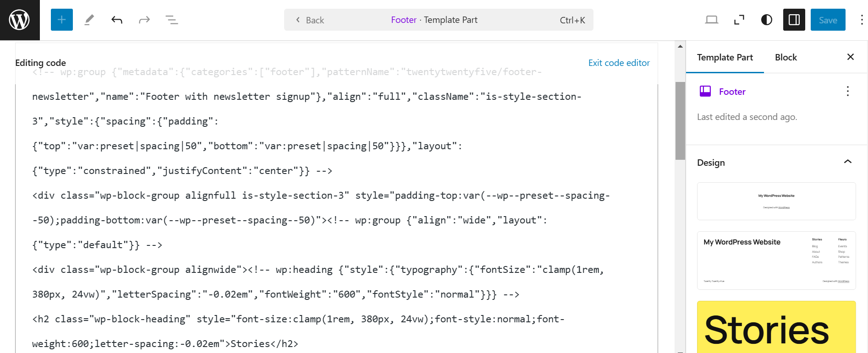Choose the yellow Stories footer design
The width and height of the screenshot is (868, 353).
click(x=776, y=327)
